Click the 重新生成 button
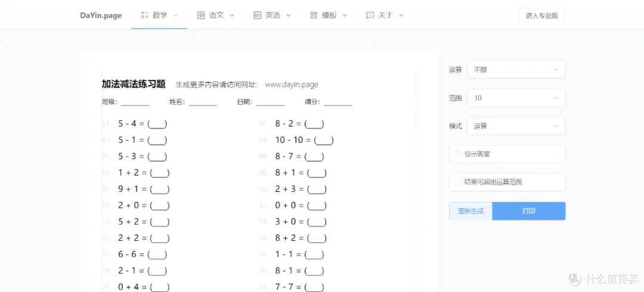The width and height of the screenshot is (644, 292). (x=470, y=211)
